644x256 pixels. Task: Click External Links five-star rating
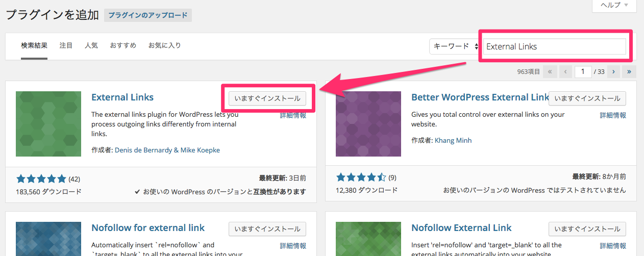coord(41,178)
